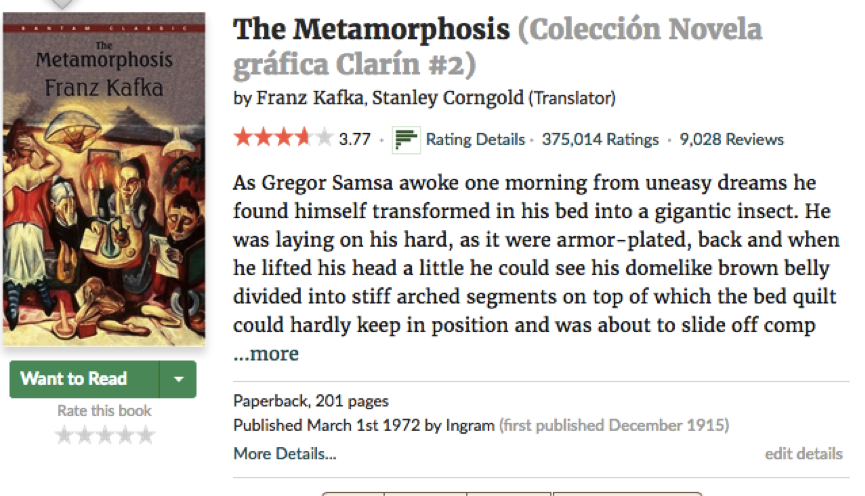Viewport: 865px width, 496px height.
Task: Open the Colección Novela gráfica Clarín series link
Action: coord(498,46)
